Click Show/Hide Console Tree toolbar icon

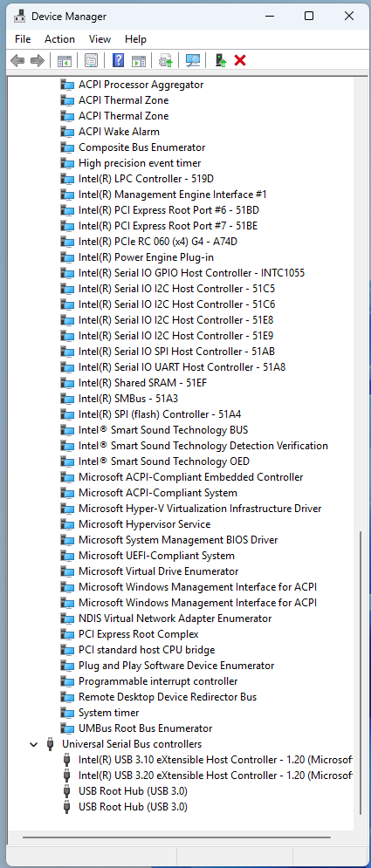click(65, 60)
